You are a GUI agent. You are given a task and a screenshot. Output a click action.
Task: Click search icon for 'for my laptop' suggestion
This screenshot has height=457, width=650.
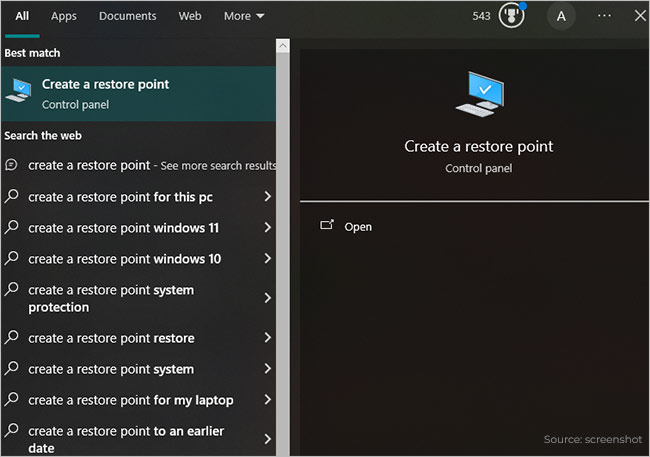12,399
